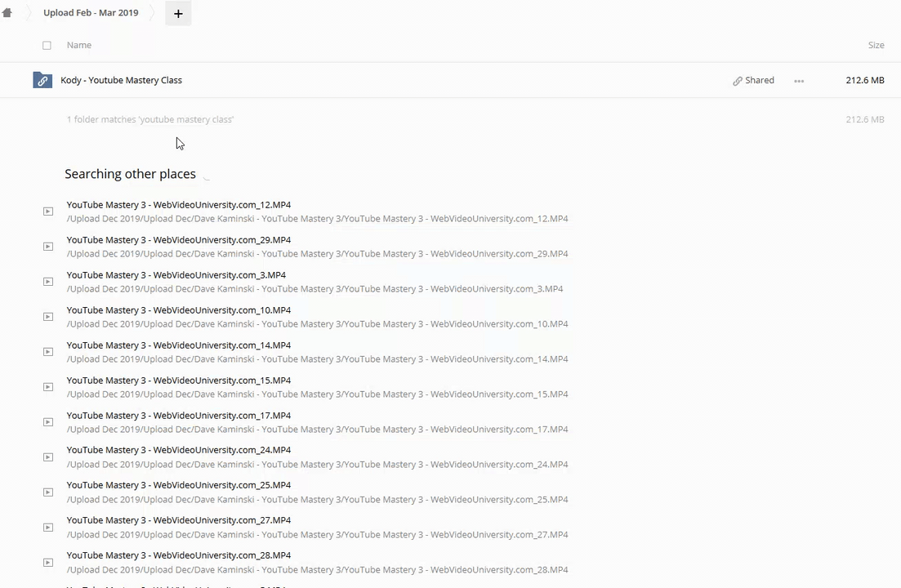Screen dimensions: 901x588
Task: Open the file path for _17.MP4
Action: point(317,430)
